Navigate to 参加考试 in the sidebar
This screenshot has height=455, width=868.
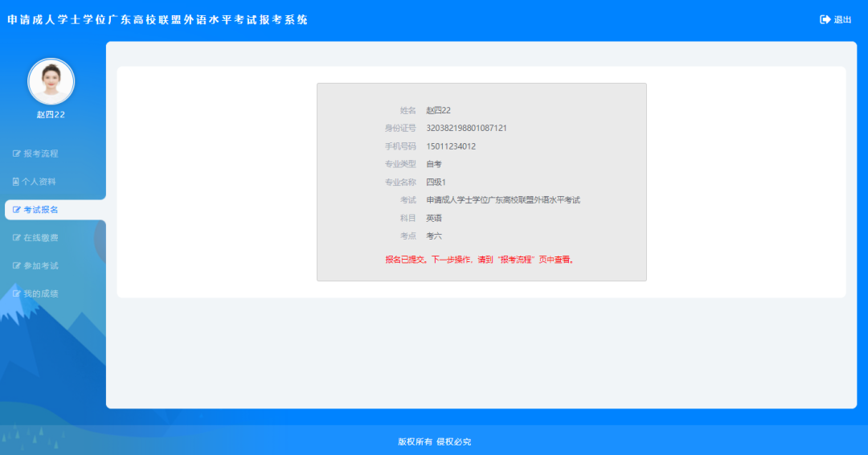pyautogui.click(x=41, y=266)
